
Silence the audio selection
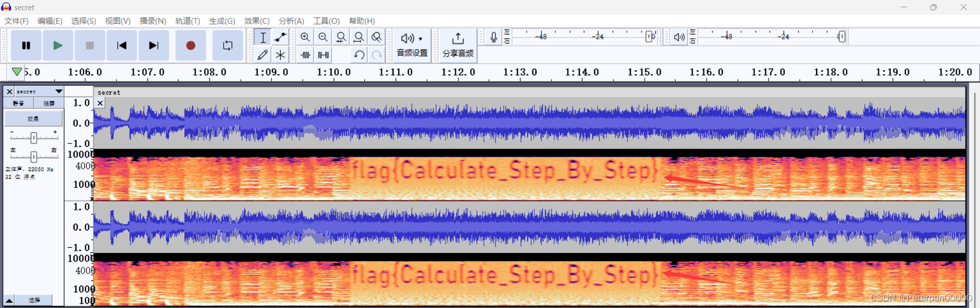click(x=323, y=55)
